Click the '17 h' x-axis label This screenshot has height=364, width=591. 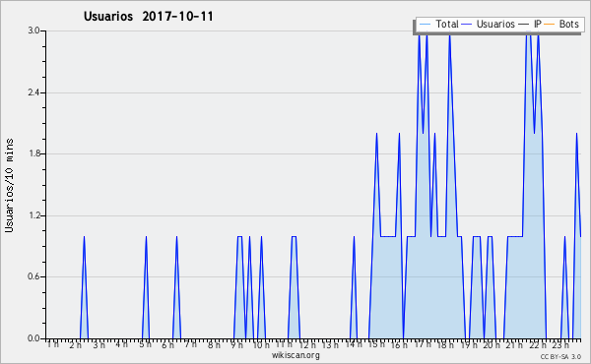(423, 344)
